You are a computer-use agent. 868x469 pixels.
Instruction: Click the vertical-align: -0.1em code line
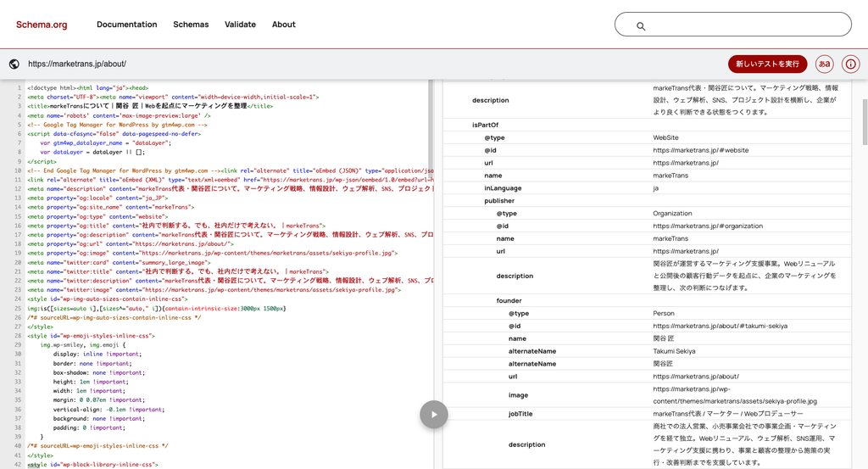click(x=108, y=409)
